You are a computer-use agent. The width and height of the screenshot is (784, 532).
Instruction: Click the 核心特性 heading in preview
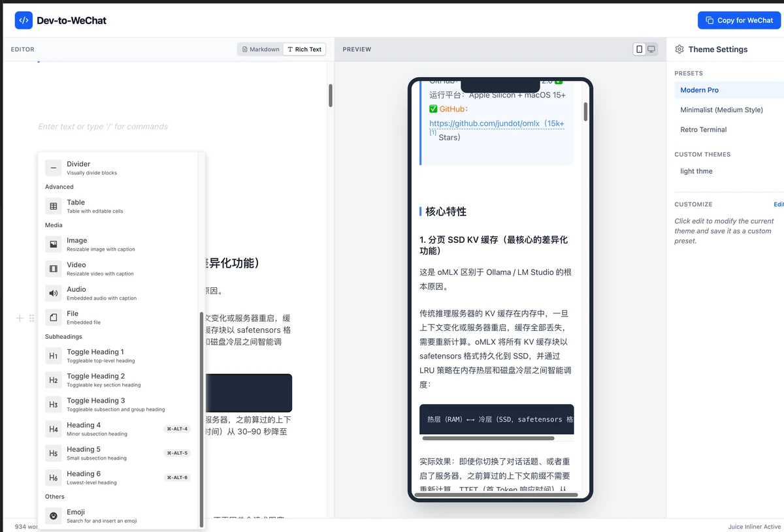click(446, 211)
